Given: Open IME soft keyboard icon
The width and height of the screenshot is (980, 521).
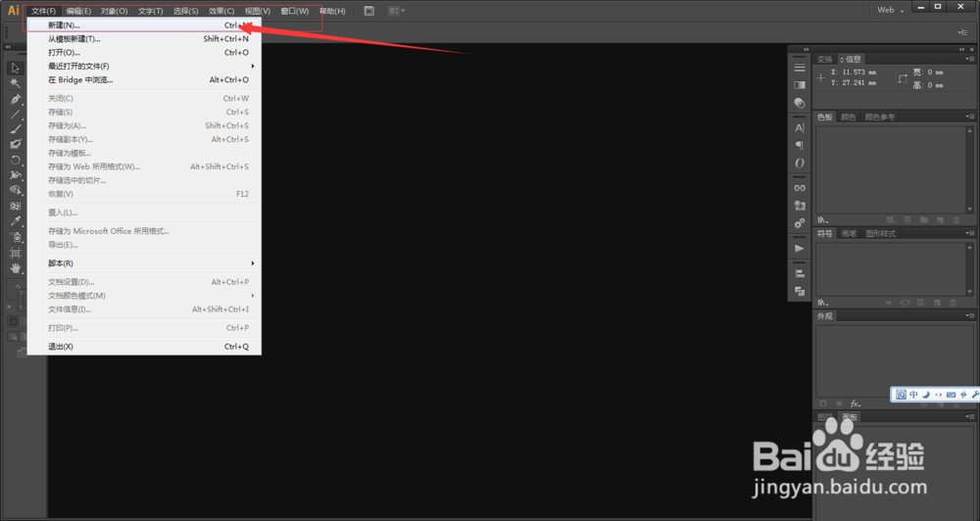Looking at the screenshot, I should click(951, 395).
